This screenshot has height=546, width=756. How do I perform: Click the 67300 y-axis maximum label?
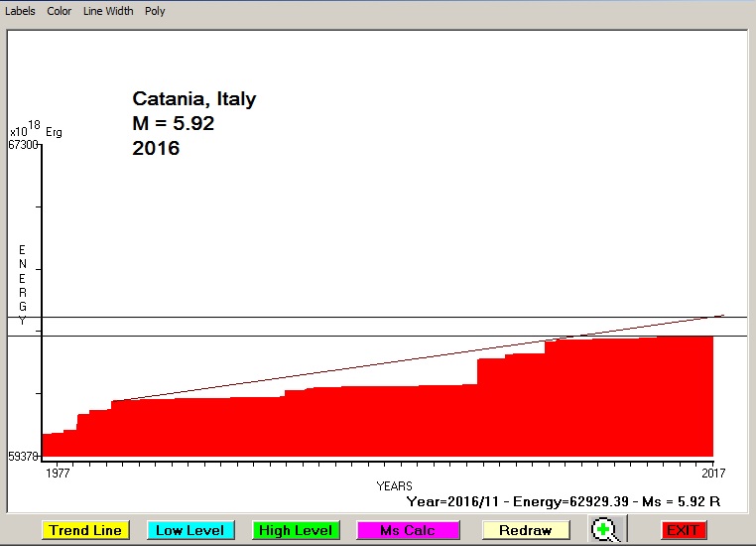(23, 145)
